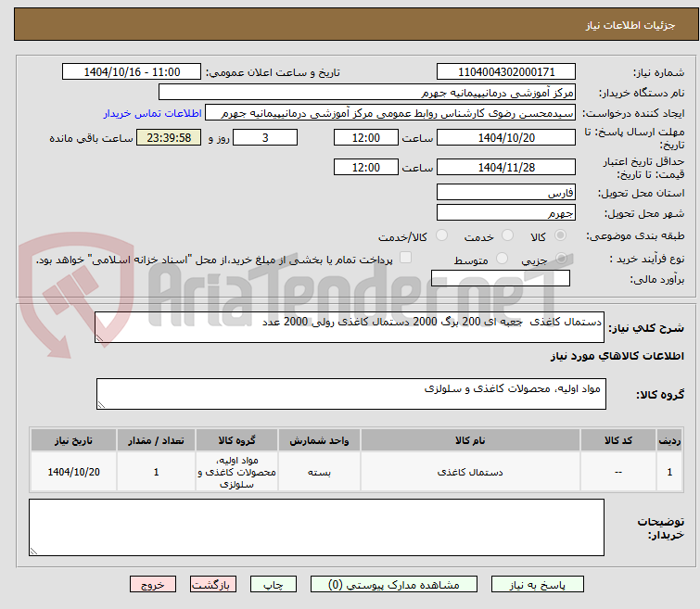Screen dimensions: 700x609
Task: Click the کد کالا column header
Action: [617, 440]
